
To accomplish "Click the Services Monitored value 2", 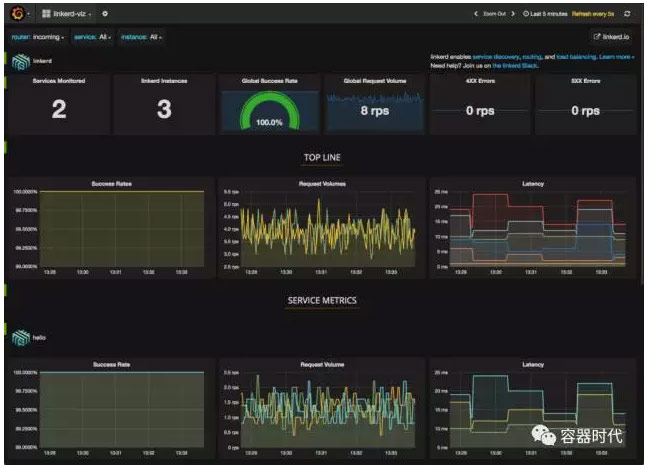I will click(59, 110).
